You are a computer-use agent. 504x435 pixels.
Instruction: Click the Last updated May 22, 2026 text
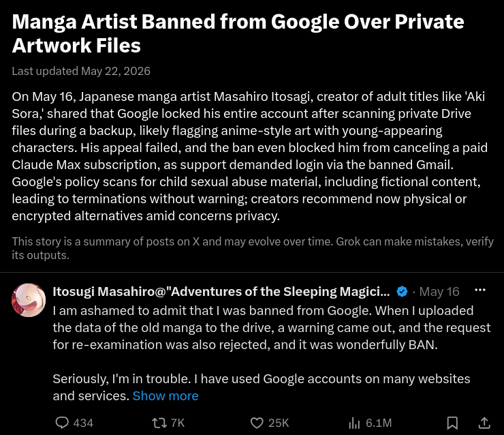pos(81,71)
